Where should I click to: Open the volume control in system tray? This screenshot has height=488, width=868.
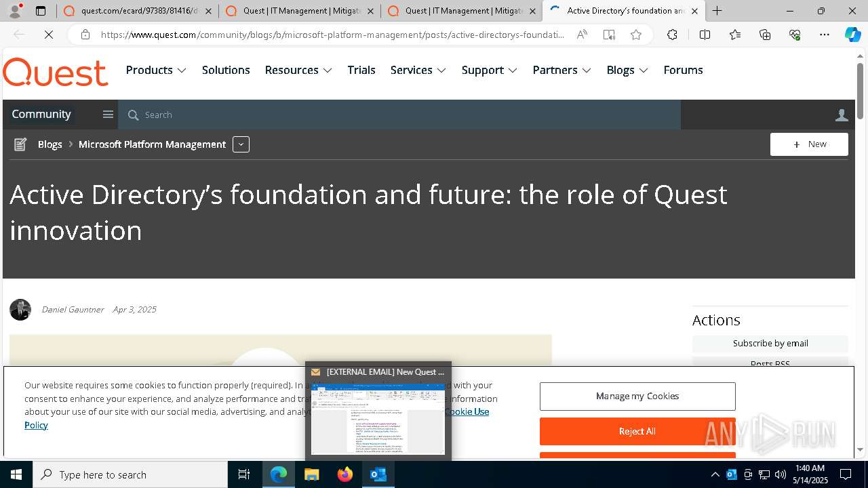tap(781, 474)
